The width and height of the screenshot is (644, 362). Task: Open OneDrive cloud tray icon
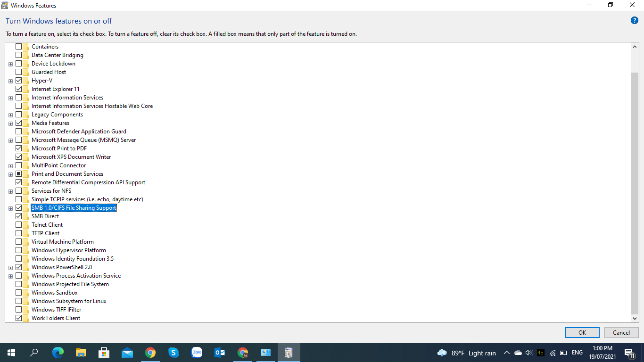[x=518, y=353]
